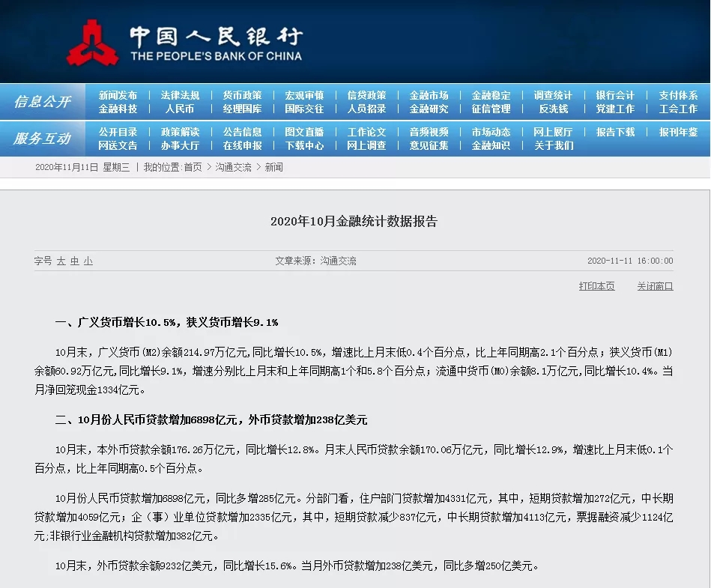Image resolution: width=711 pixels, height=588 pixels.
Task: Set font size to small (小)
Action: pyautogui.click(x=88, y=261)
